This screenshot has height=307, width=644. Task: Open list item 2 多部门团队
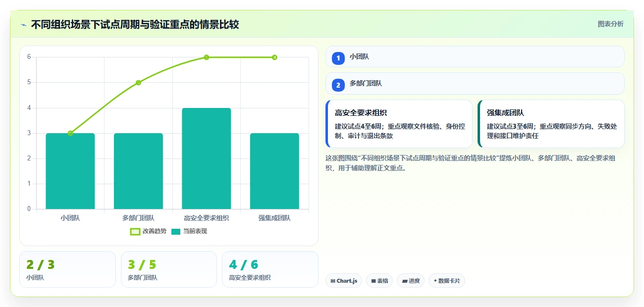(475, 83)
